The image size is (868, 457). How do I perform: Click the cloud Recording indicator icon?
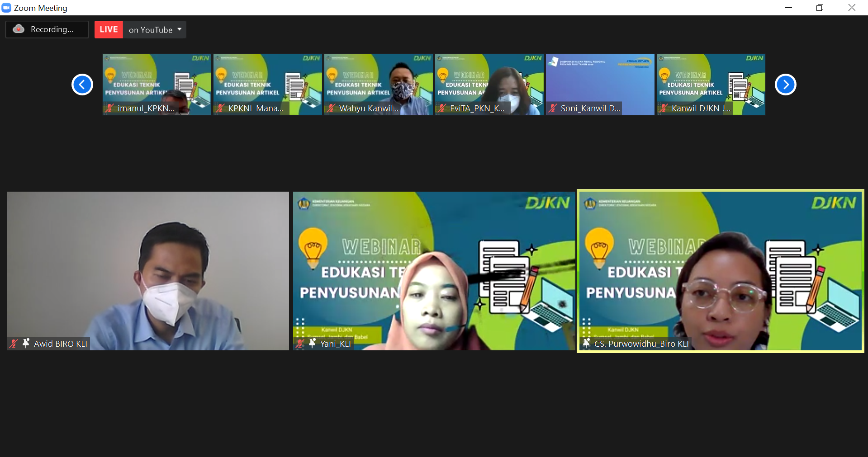point(19,29)
